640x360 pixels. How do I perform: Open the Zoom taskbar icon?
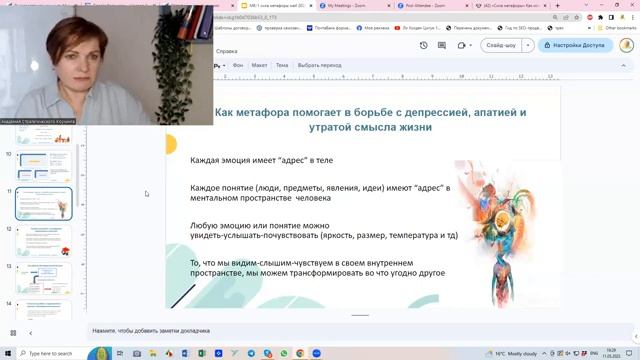point(316,353)
